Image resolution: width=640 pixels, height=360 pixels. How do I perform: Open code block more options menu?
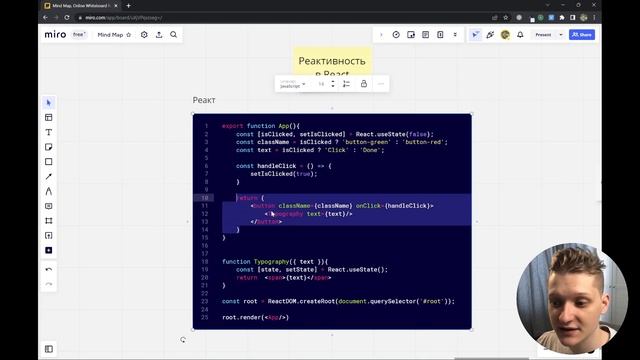pos(381,84)
